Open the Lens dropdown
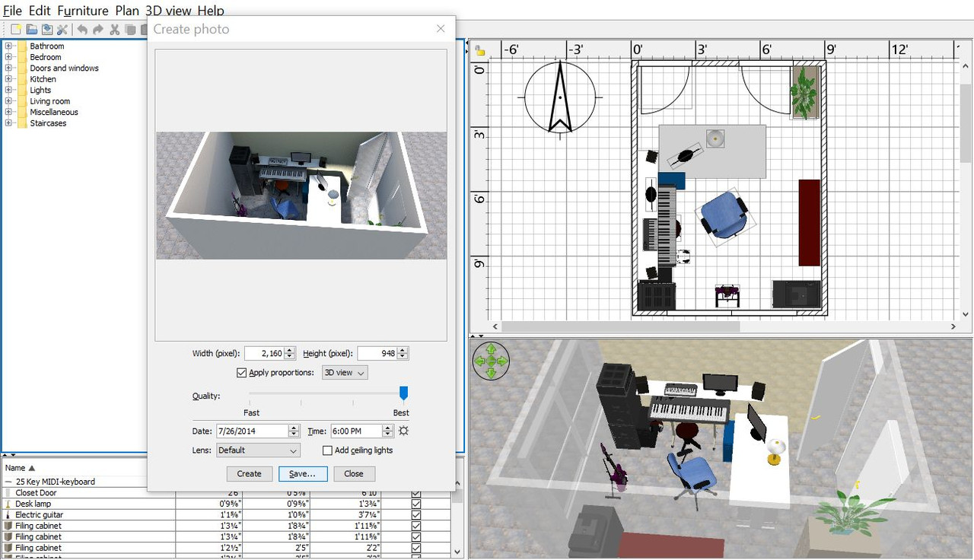The width and height of the screenshot is (974, 560). pyautogui.click(x=259, y=450)
